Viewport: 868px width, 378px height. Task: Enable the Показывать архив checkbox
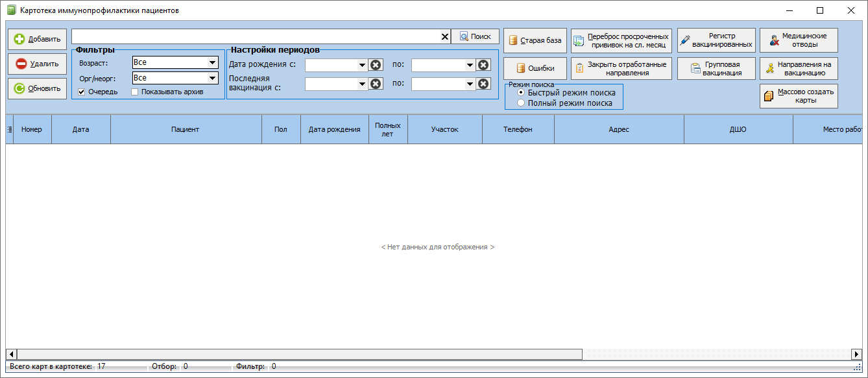[135, 92]
